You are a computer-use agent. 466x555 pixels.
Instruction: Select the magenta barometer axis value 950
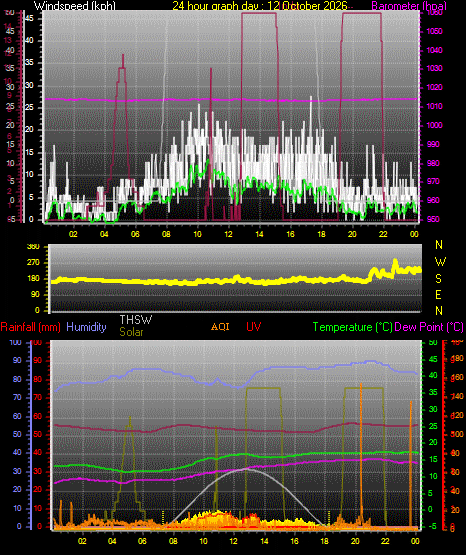pyautogui.click(x=433, y=219)
